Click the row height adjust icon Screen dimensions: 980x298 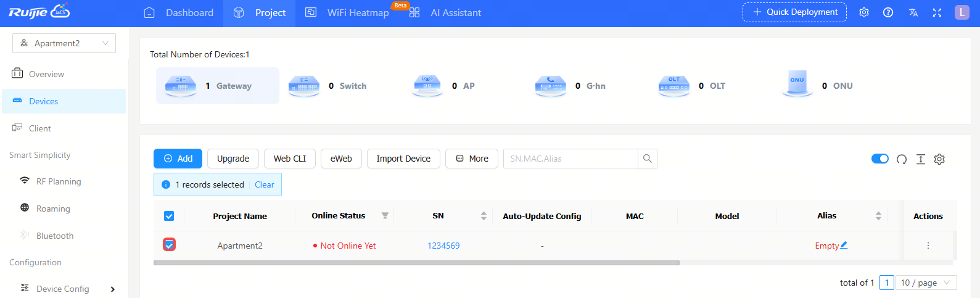point(920,159)
